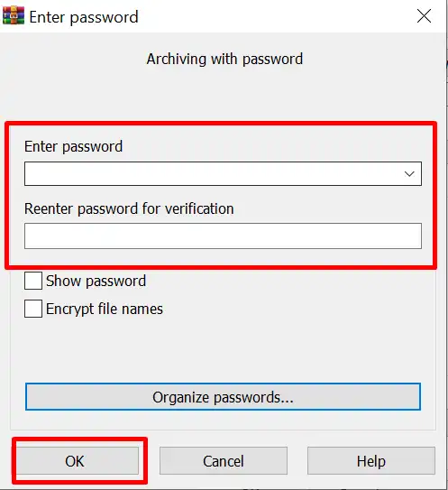Click the Enter password title bar text
The image size is (448, 490).
click(x=84, y=17)
